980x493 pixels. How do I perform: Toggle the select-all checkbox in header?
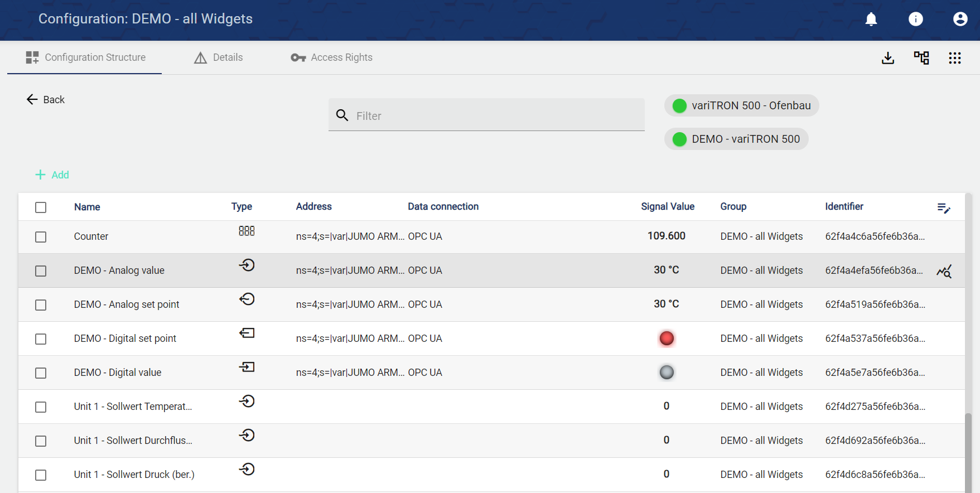41,207
